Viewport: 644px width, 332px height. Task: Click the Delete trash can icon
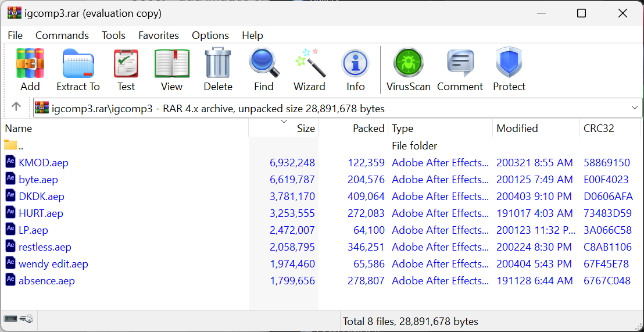218,63
